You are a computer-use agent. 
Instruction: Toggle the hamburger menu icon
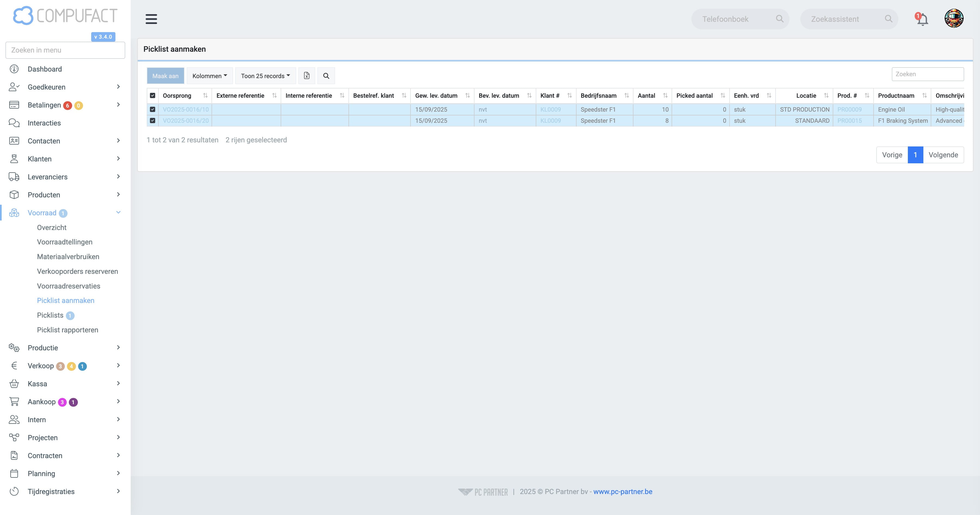click(x=151, y=19)
